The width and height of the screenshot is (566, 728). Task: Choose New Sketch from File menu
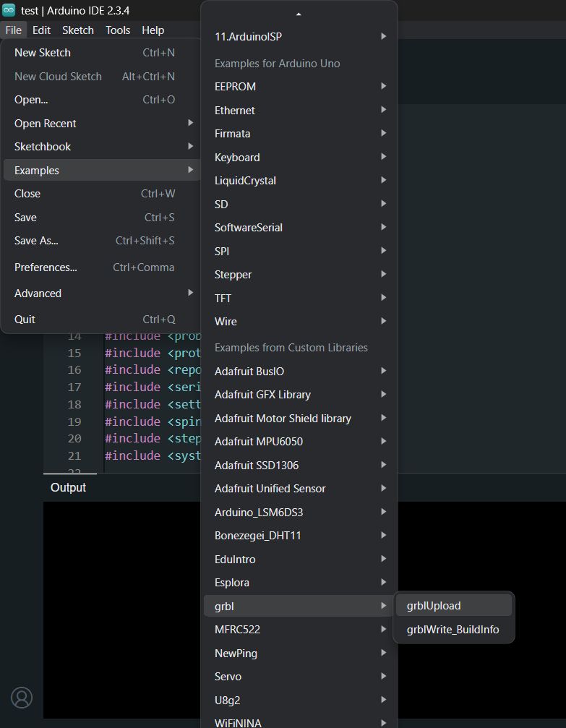pyautogui.click(x=102, y=53)
